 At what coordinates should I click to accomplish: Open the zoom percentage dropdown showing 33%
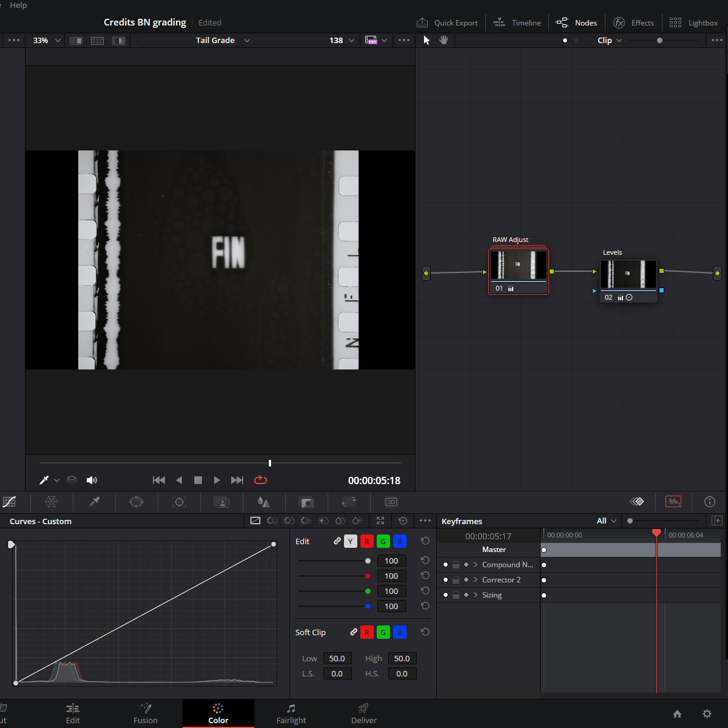[46, 40]
